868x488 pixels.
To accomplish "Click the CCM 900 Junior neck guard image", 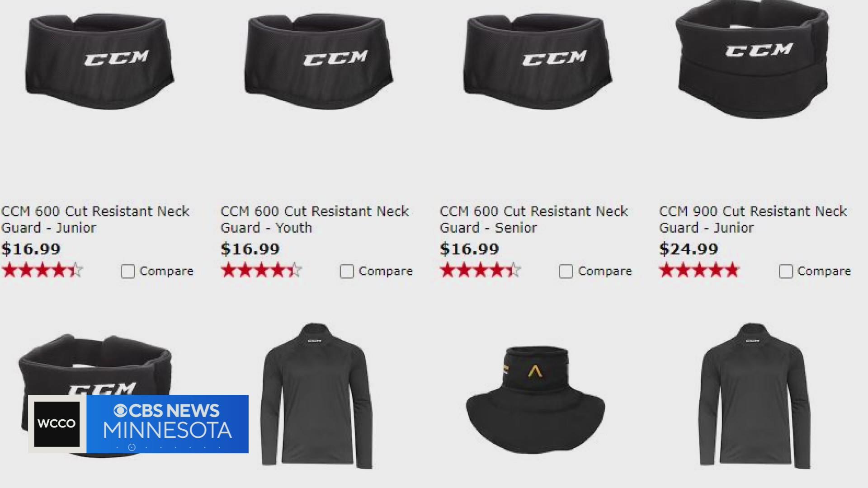I will point(753,59).
